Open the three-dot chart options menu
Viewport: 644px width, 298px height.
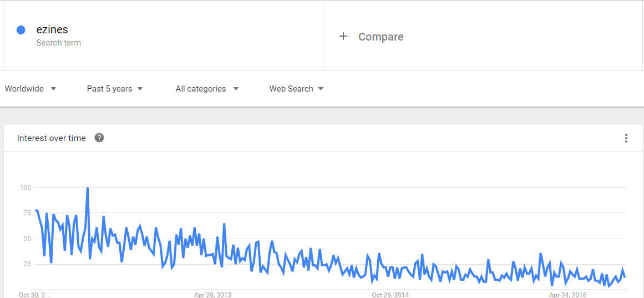[x=626, y=138]
